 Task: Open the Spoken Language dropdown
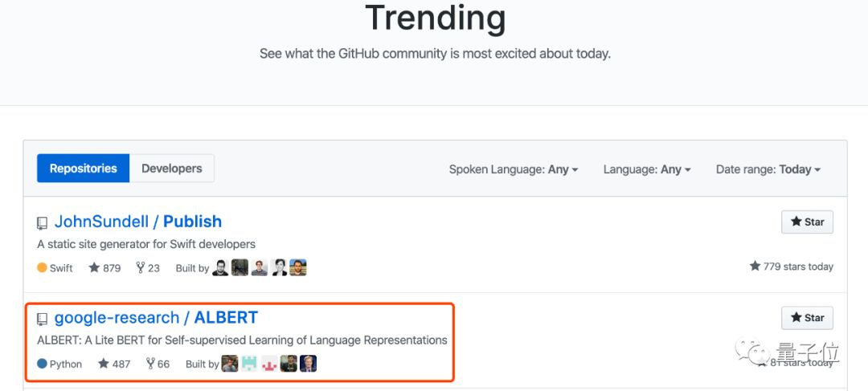513,169
